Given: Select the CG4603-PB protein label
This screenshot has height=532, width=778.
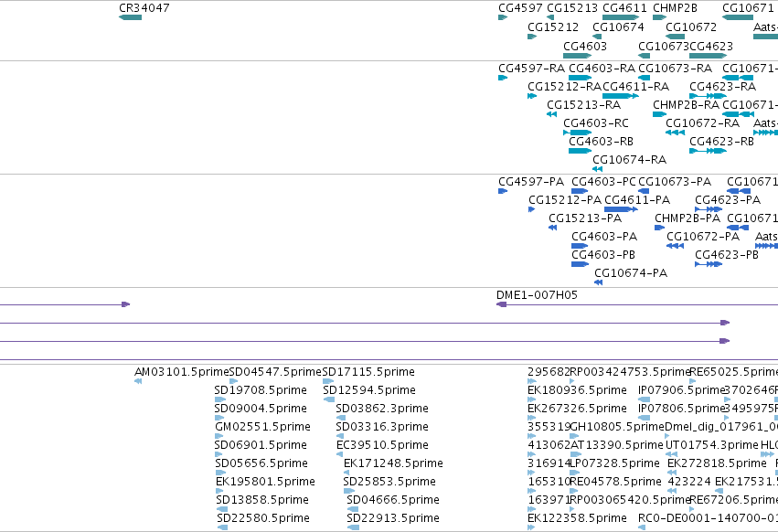Looking at the screenshot, I should pyautogui.click(x=603, y=255).
